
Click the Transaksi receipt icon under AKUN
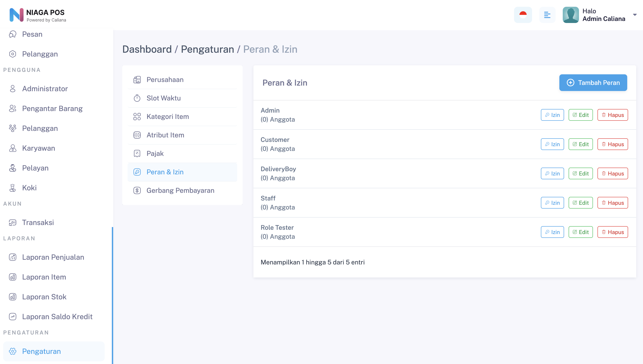coord(12,223)
